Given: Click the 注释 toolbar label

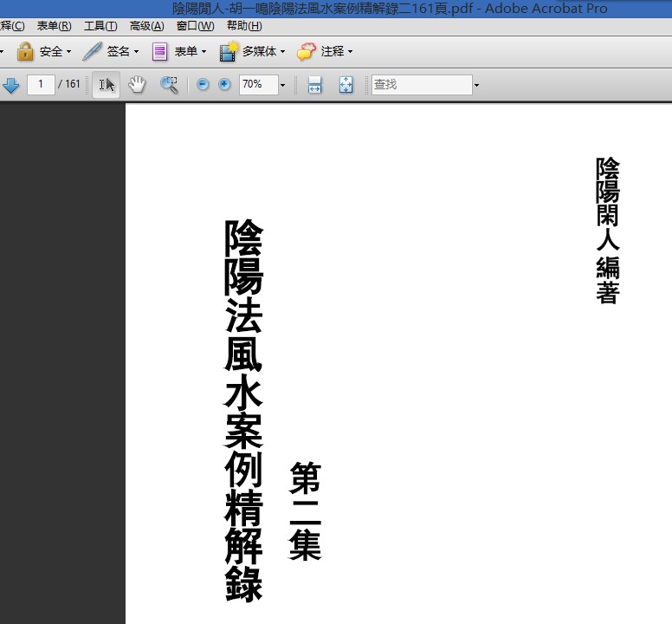Looking at the screenshot, I should click(x=333, y=51).
